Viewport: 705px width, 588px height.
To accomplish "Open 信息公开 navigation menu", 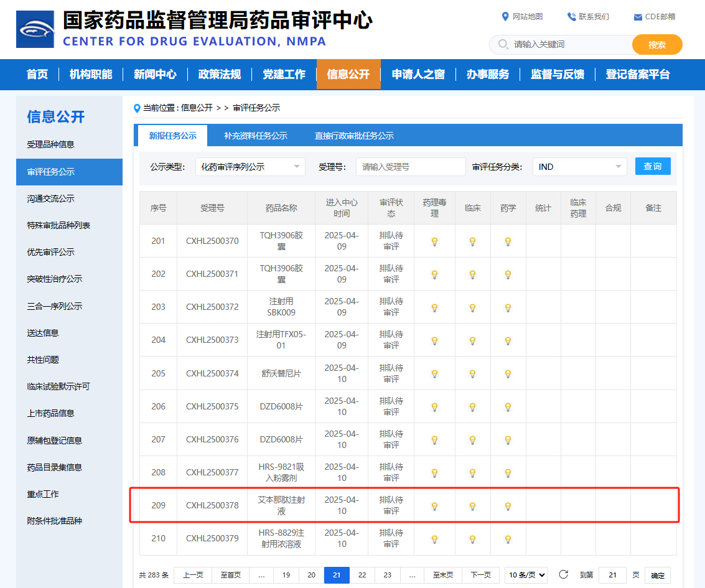I will (348, 74).
